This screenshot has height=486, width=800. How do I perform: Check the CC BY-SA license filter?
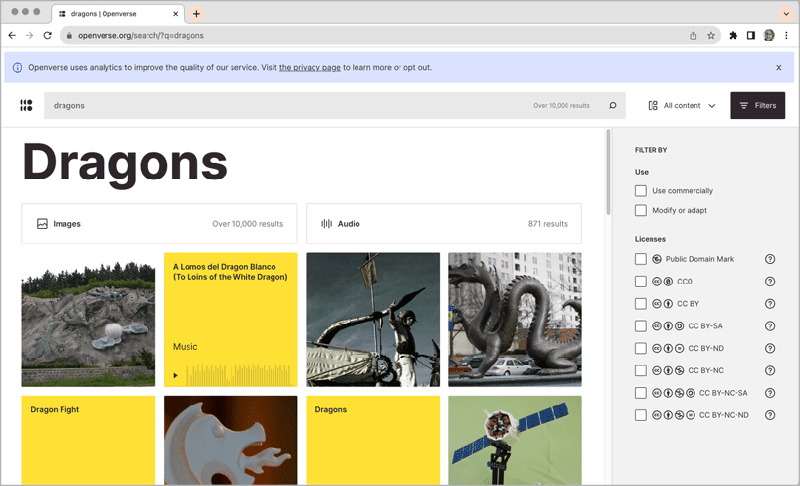click(641, 326)
